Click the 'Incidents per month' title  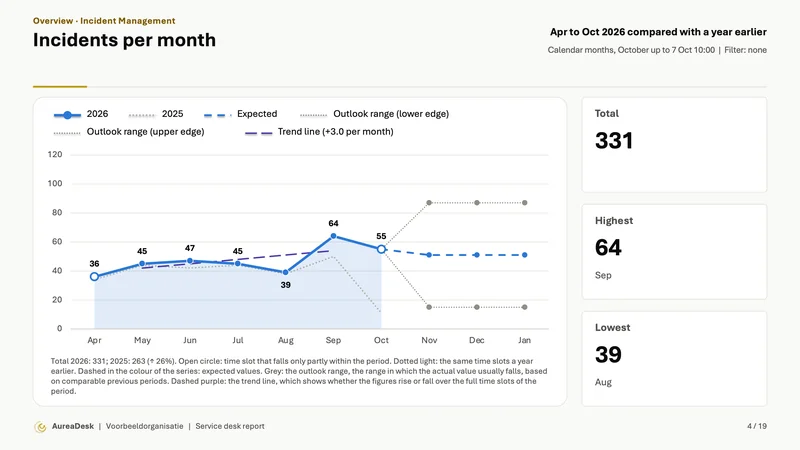coord(124,40)
